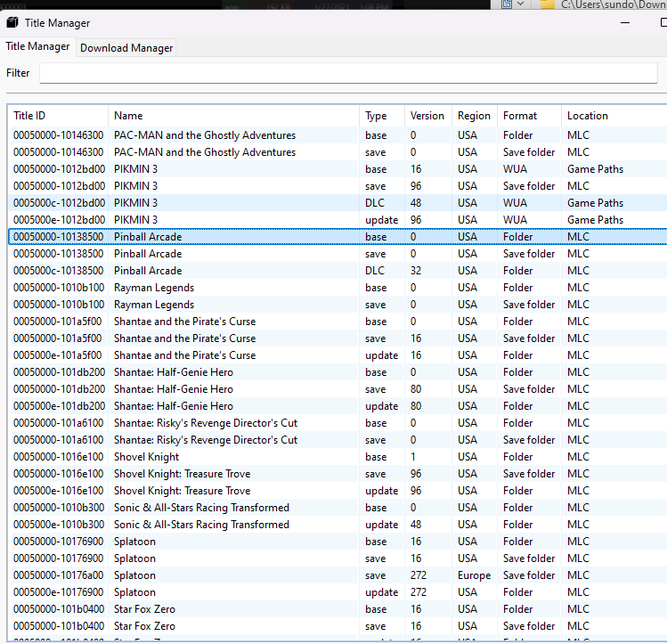Screen dimensions: 667x644
Task: Sort by the Type column header
Action: click(381, 116)
